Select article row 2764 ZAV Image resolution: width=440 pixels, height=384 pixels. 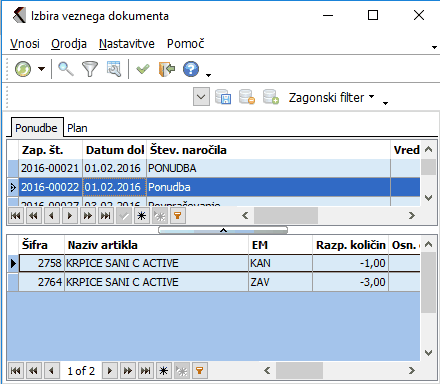pyautogui.click(x=214, y=282)
